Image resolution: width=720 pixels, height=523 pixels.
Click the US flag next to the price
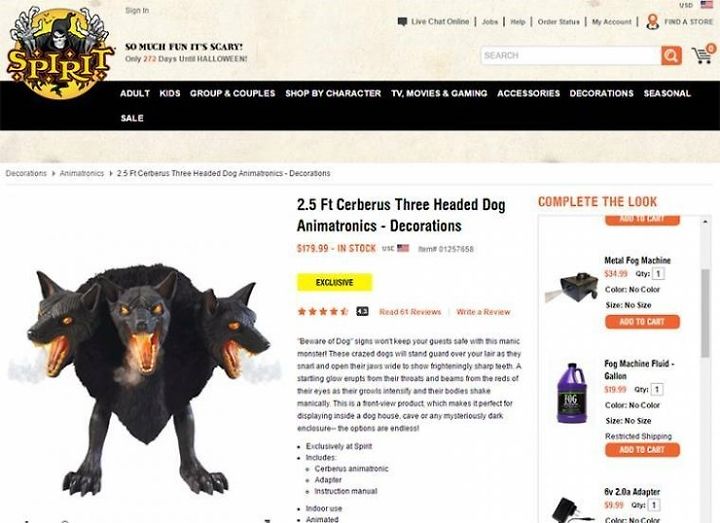pos(403,248)
